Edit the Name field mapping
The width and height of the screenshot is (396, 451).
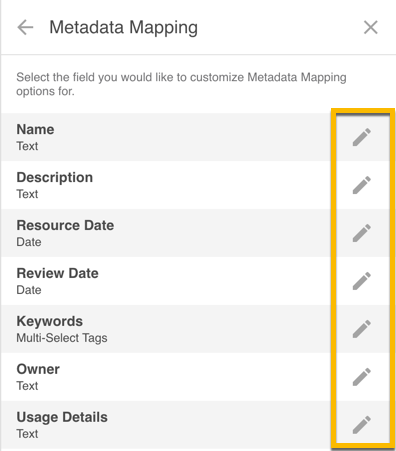pyautogui.click(x=362, y=137)
